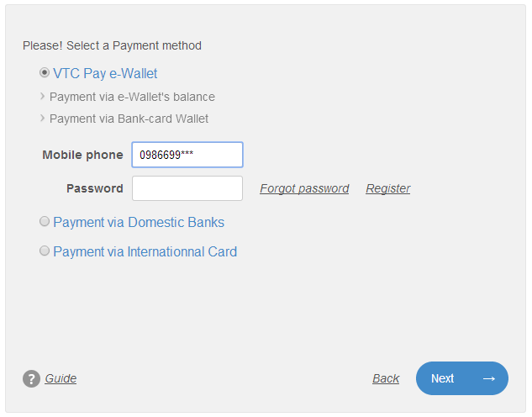532x417 pixels.
Task: Click the Next text on blue button
Action: coord(442,378)
